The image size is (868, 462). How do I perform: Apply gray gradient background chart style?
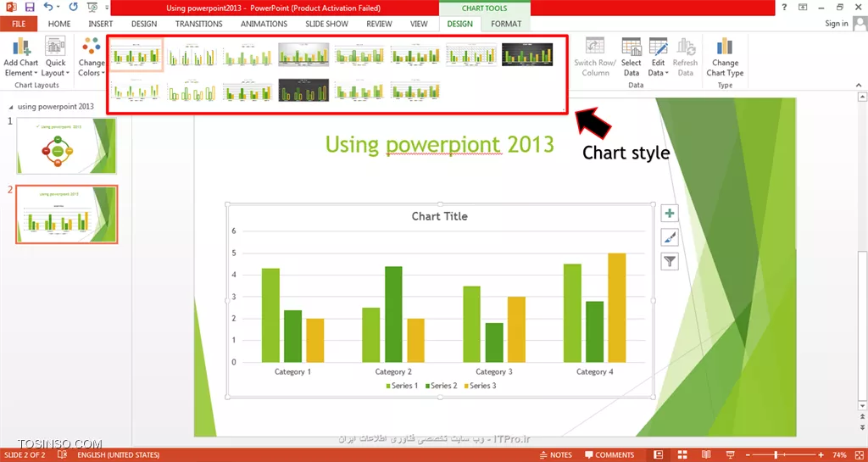click(x=303, y=55)
